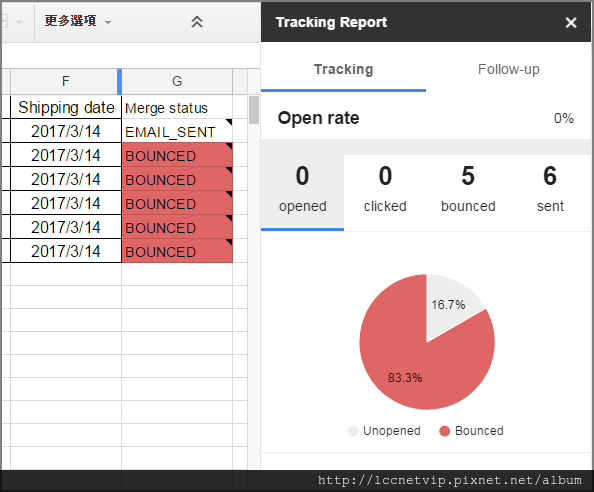594x492 pixels.
Task: Open the 更多選項 dropdown
Action: point(78,21)
